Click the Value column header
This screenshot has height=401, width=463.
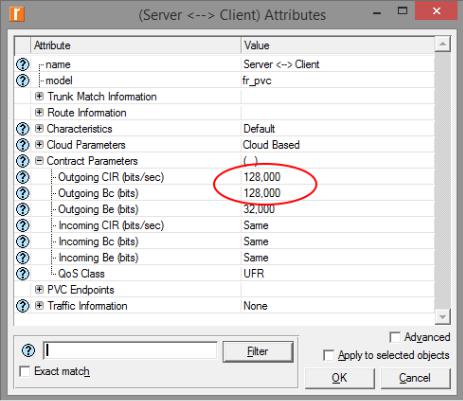tap(338, 45)
